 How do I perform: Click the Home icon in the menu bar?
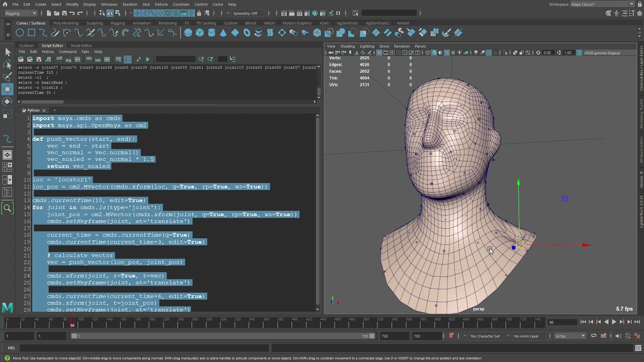point(5,4)
